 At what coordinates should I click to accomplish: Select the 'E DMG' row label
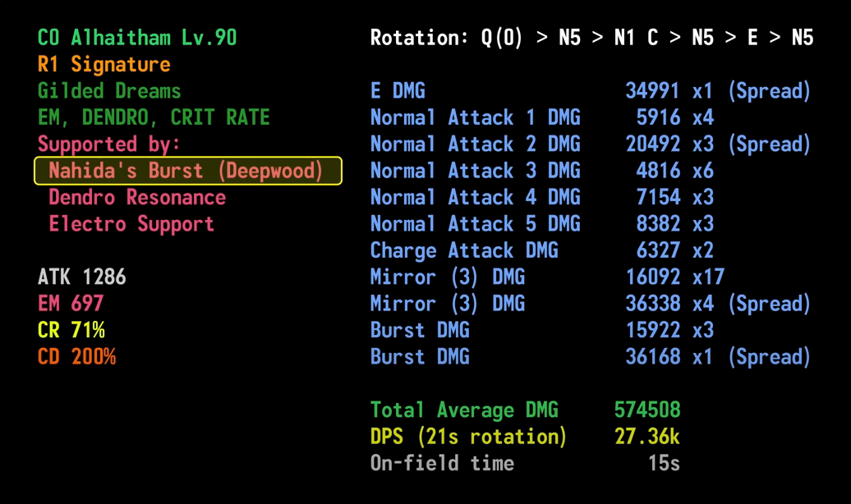pos(398,91)
